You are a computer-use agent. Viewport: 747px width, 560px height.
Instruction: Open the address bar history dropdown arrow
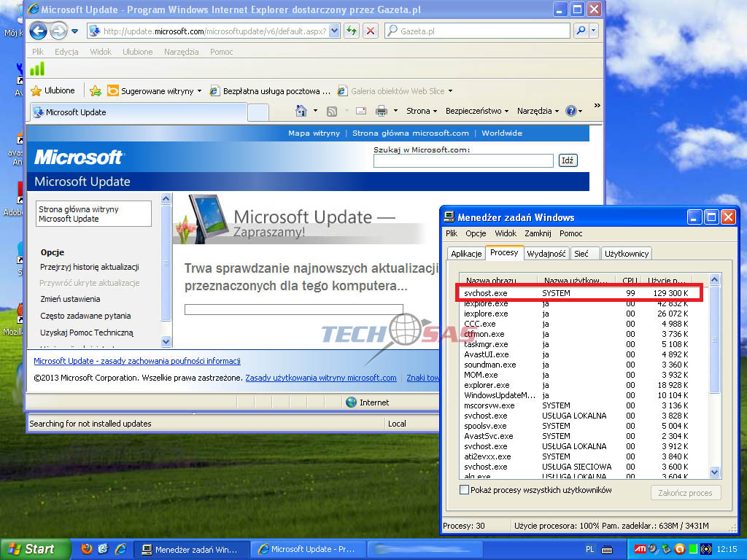(334, 31)
